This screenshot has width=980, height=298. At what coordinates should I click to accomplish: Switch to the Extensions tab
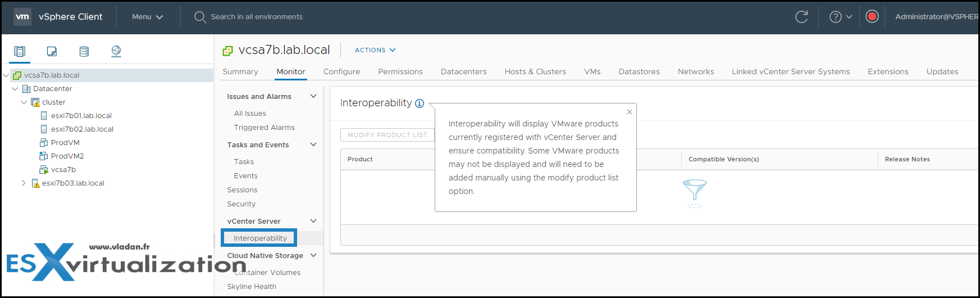888,72
